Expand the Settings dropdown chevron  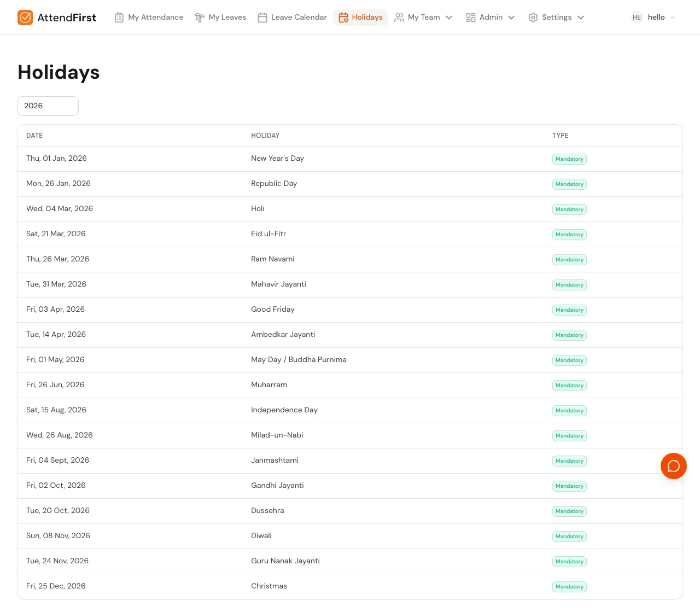click(581, 18)
